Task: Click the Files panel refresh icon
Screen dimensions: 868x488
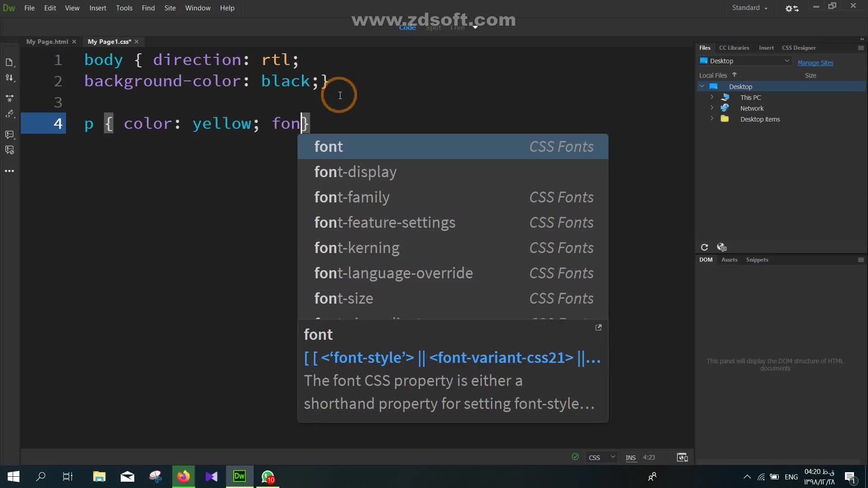Action: [x=704, y=247]
